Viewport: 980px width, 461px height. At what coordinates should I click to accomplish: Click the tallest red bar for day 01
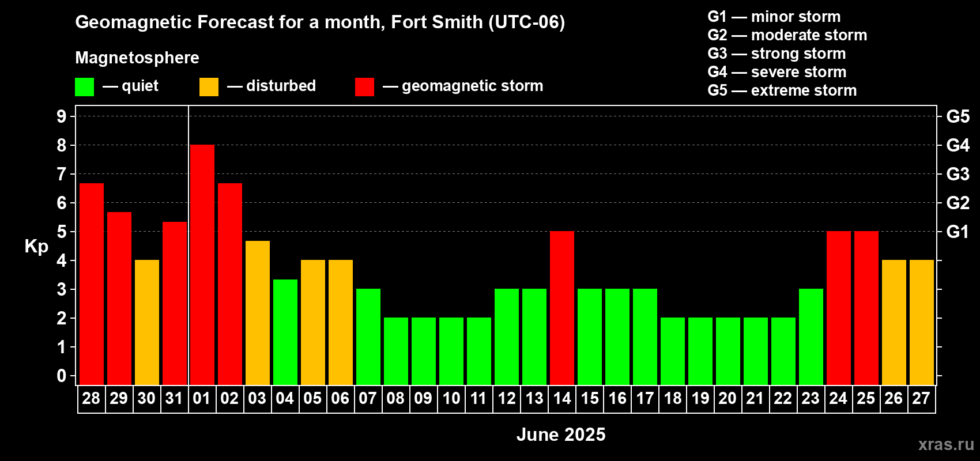tap(202, 265)
